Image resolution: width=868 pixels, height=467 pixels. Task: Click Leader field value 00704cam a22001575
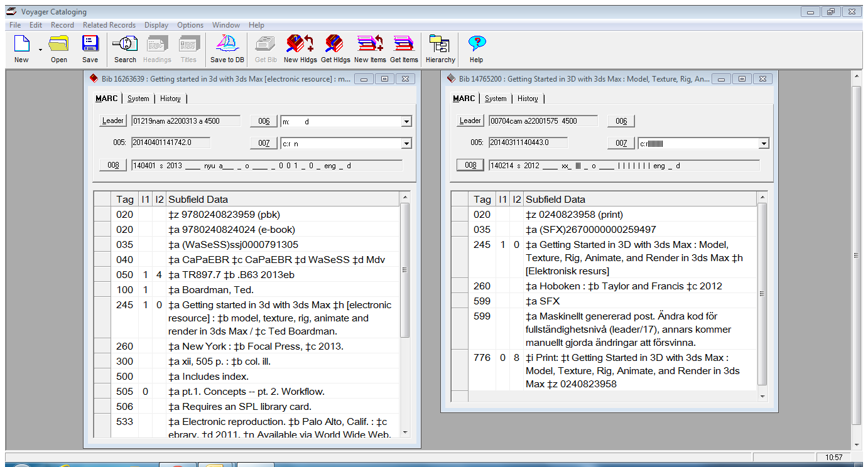544,121
